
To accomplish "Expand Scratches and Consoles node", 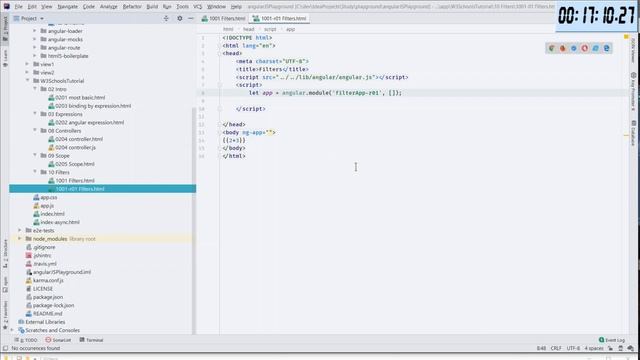I will tap(12, 330).
